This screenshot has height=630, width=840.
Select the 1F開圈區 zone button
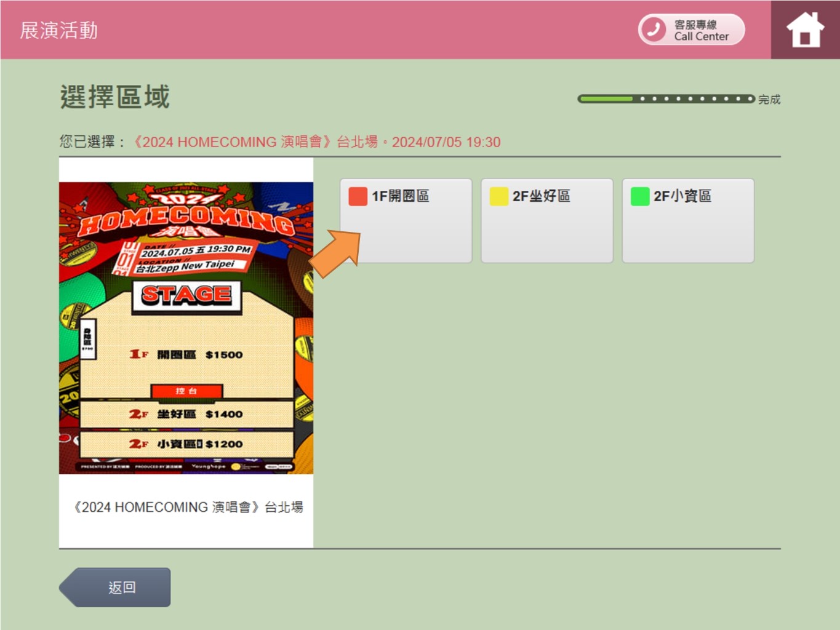coord(406,221)
